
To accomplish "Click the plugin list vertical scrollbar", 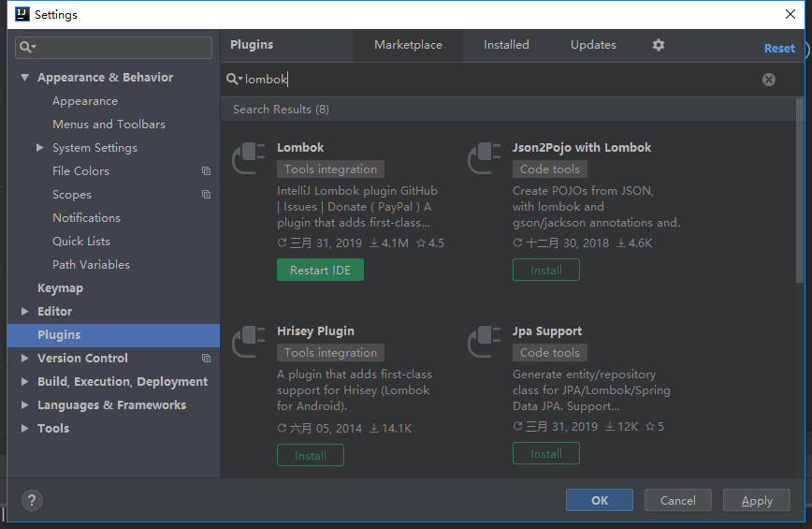I will [800, 191].
